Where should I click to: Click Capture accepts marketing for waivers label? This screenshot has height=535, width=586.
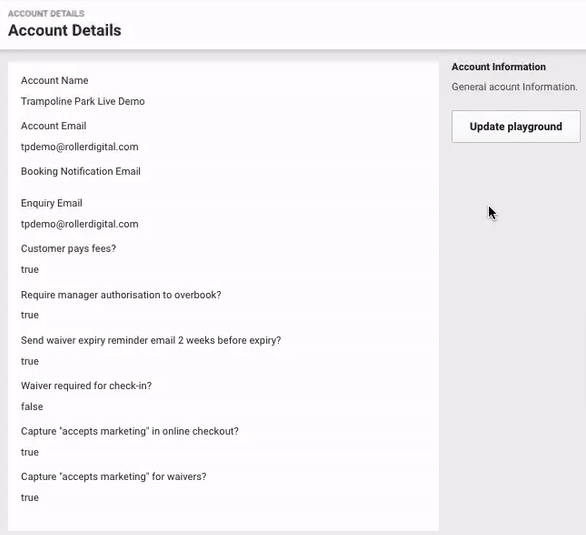114,477
